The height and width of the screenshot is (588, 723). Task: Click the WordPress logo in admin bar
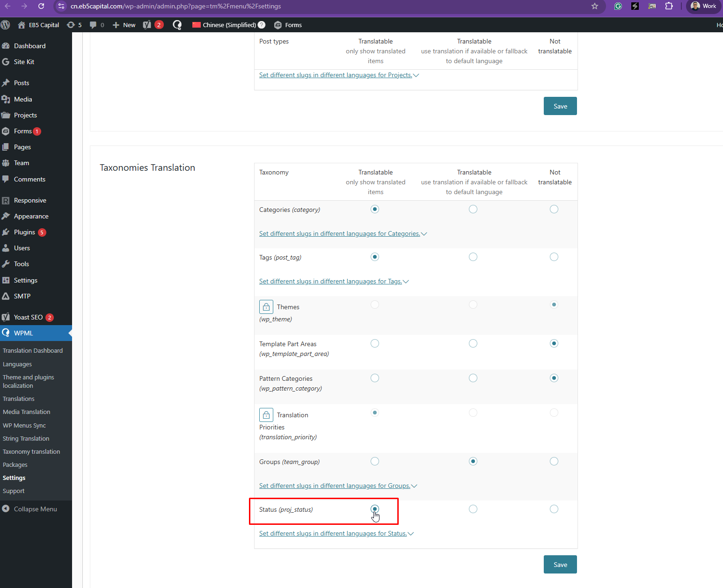point(6,25)
